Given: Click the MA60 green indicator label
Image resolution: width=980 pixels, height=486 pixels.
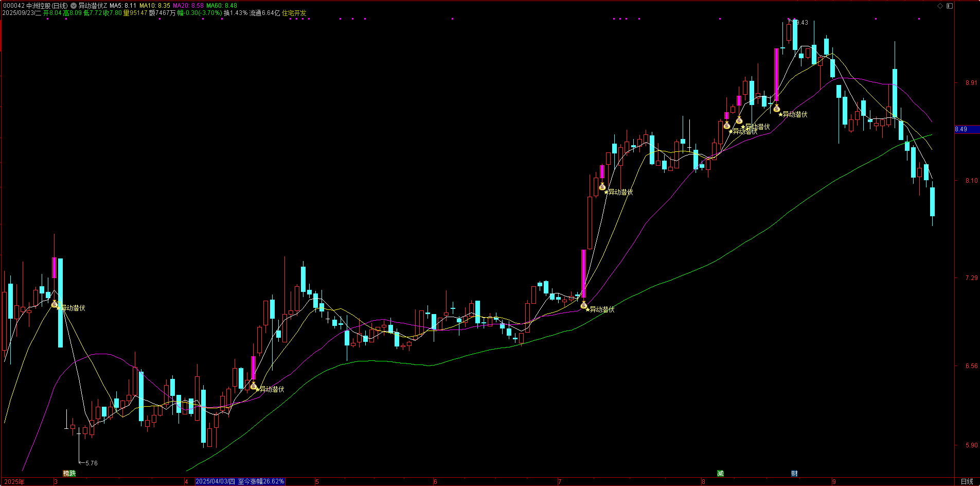Looking at the screenshot, I should click(222, 6).
